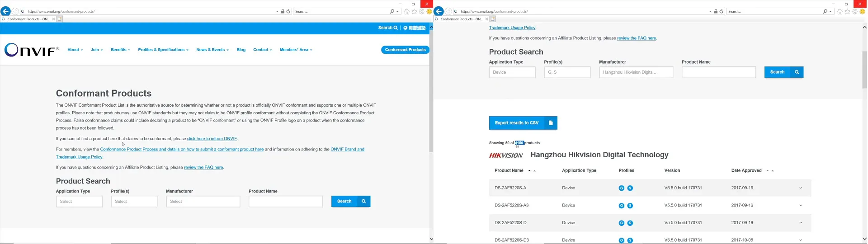Go forward in the left browser window

tap(15, 11)
